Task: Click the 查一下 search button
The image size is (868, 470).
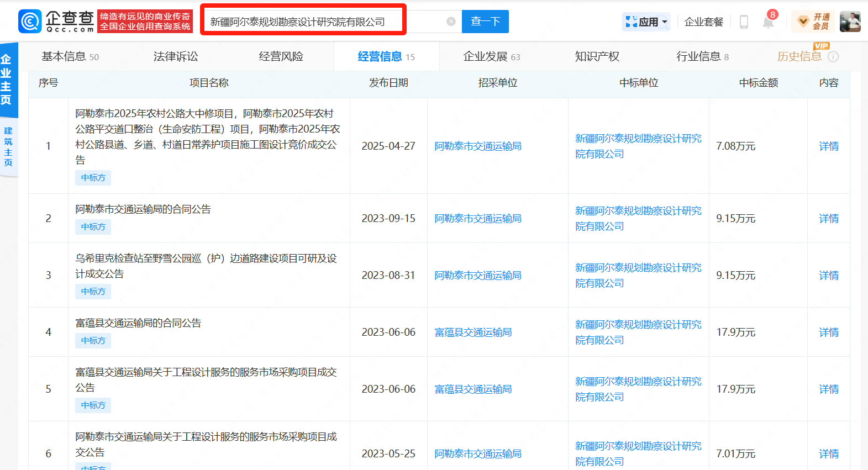Action: pos(485,22)
